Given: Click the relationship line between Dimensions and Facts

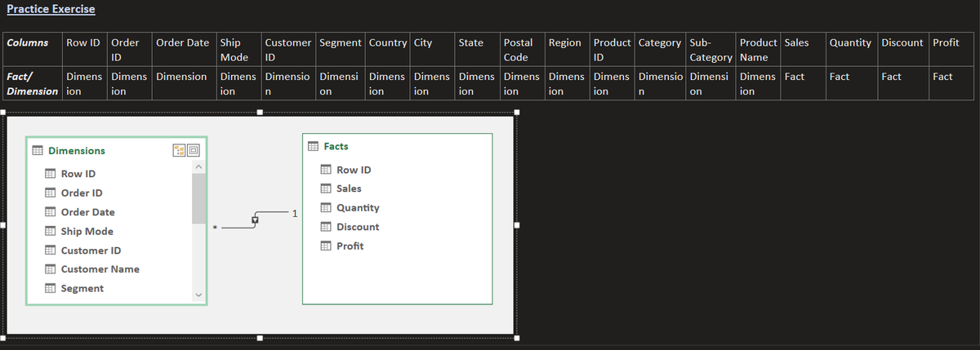Looking at the screenshot, I should tap(255, 220).
